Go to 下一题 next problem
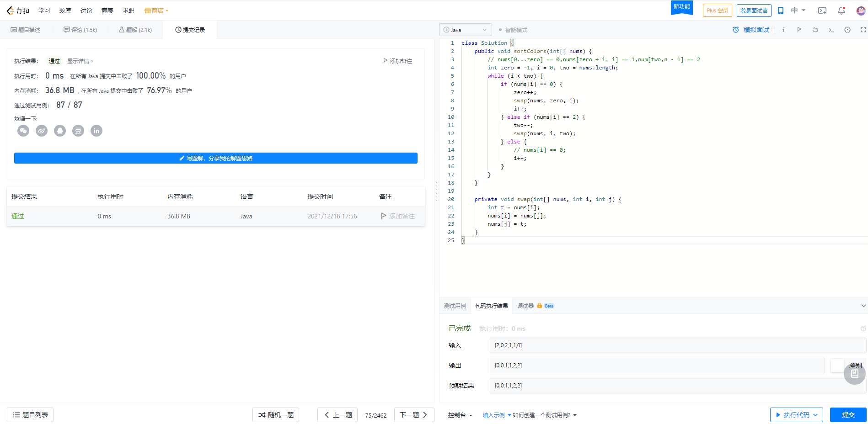Viewport: 868px width, 424px height. pos(414,415)
